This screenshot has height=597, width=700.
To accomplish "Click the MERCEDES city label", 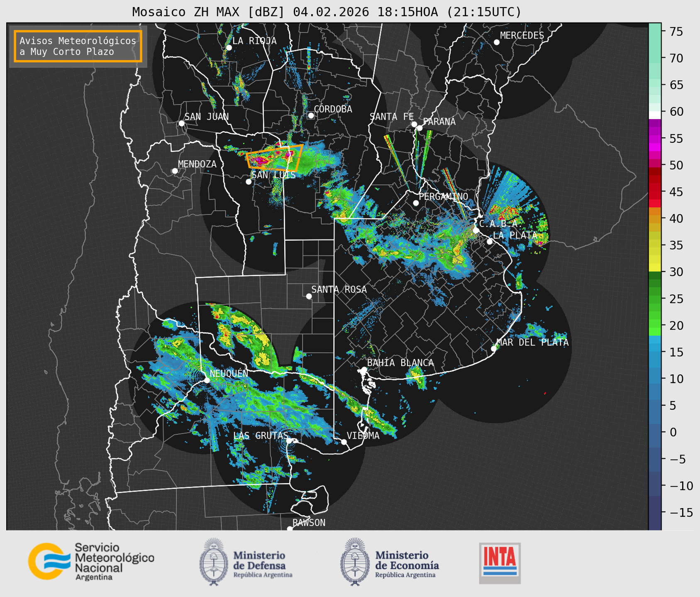I will 522,36.
